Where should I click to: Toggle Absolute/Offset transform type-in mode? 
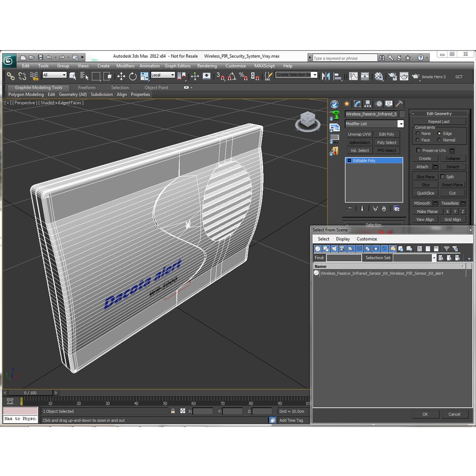pyautogui.click(x=182, y=411)
